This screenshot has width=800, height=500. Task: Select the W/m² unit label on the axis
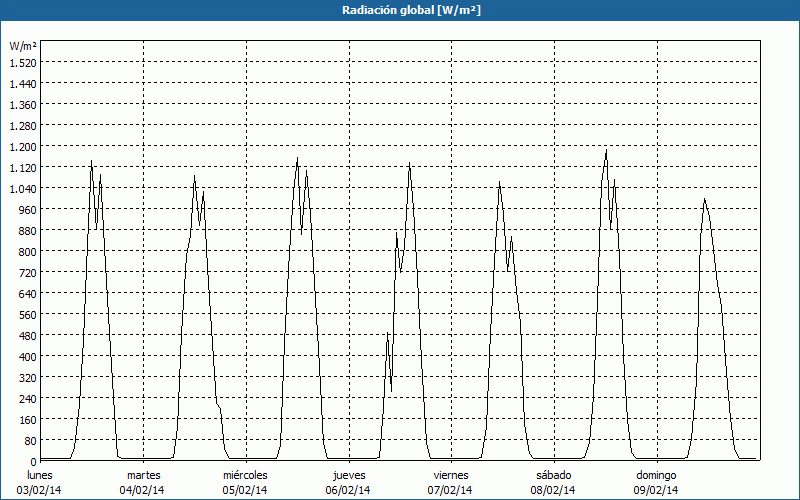click(23, 46)
